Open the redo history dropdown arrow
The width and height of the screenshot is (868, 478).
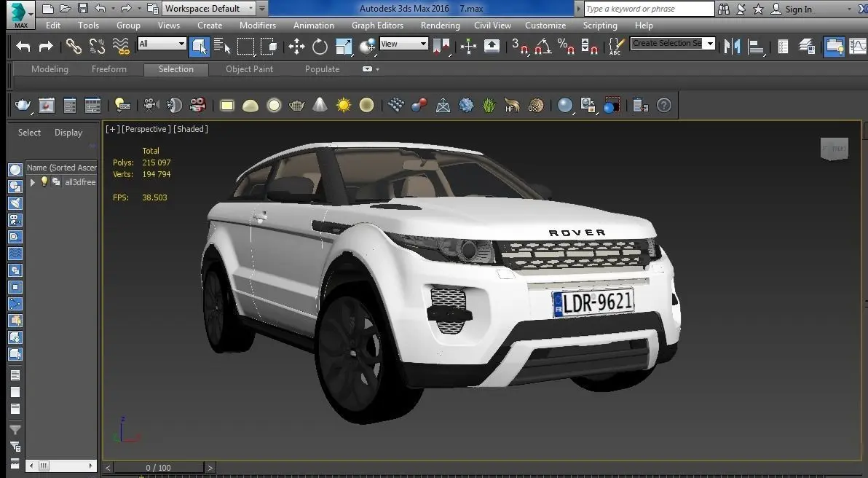[138, 9]
